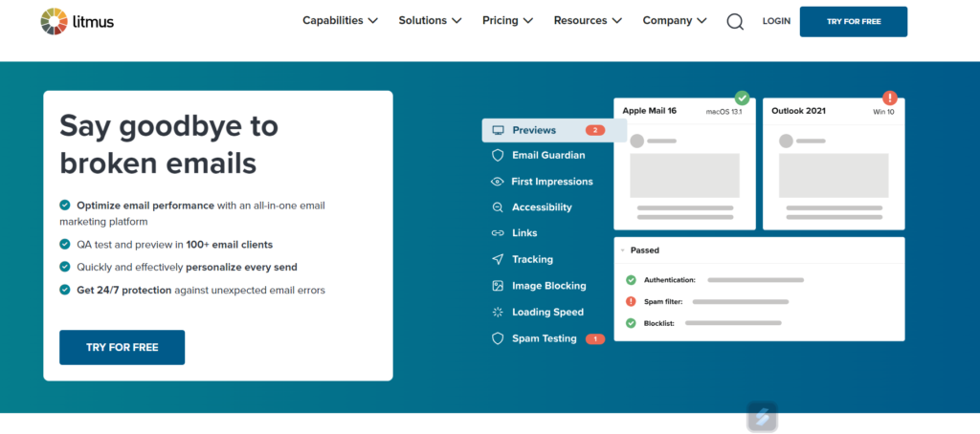980x434 pixels.
Task: Click the Image Blocking picture icon
Action: click(498, 286)
